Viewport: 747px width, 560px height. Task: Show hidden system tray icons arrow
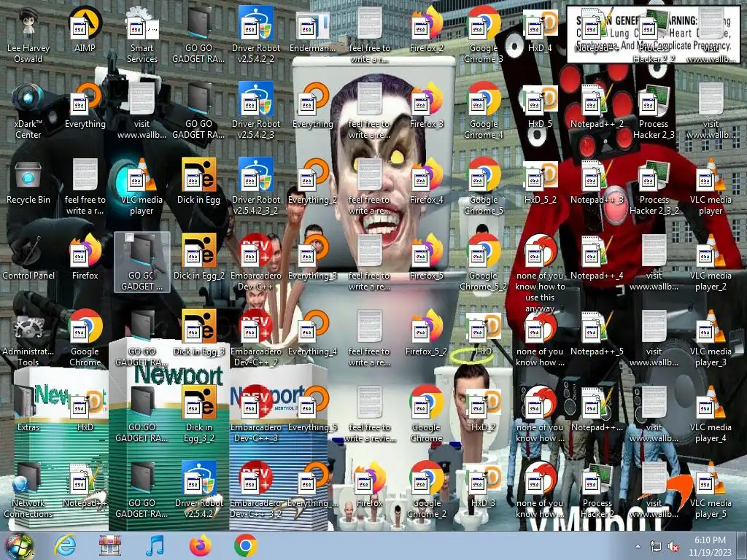pyautogui.click(x=638, y=546)
